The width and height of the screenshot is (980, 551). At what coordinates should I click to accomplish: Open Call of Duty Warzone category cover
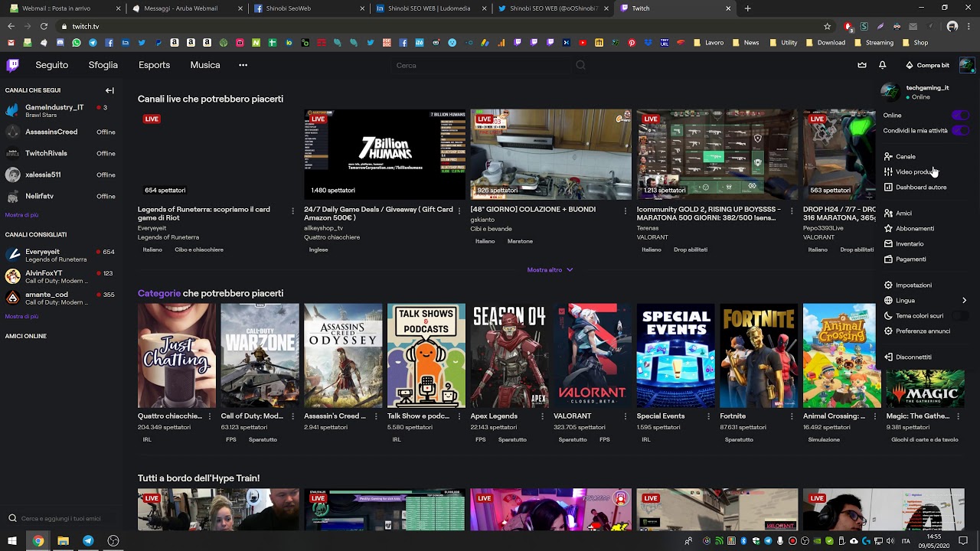(x=260, y=356)
